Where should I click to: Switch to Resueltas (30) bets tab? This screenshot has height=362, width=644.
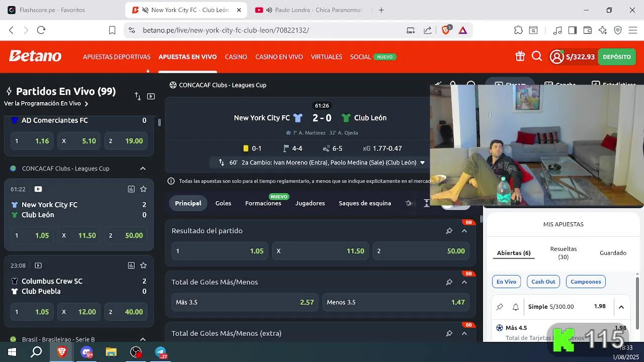tap(563, 253)
